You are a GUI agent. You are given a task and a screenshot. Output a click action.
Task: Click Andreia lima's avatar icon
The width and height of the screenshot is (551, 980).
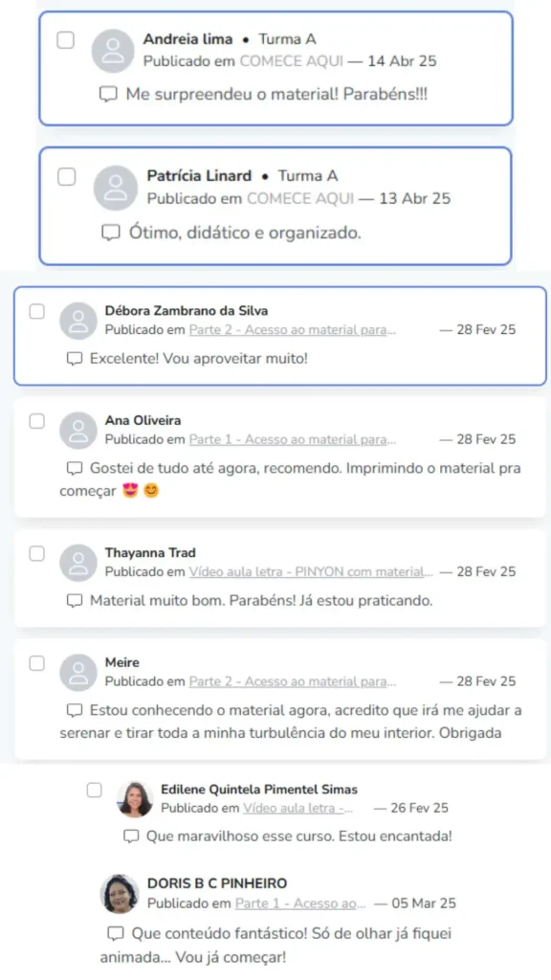tap(113, 51)
